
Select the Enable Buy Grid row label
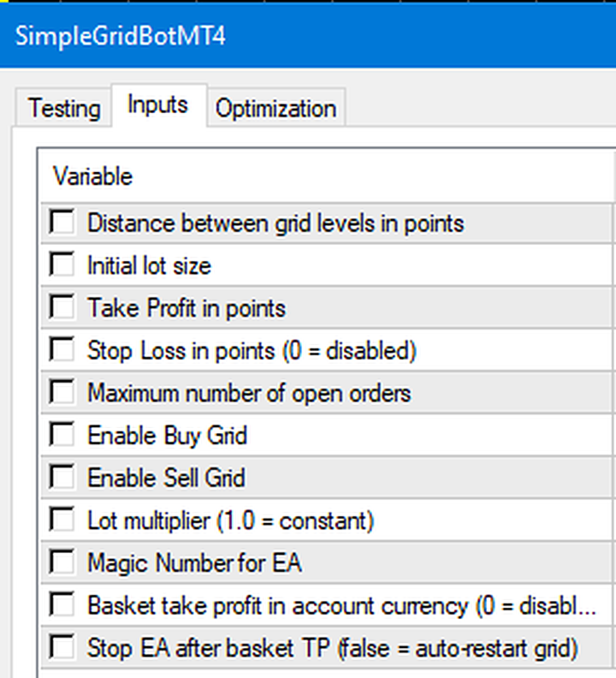[168, 436]
